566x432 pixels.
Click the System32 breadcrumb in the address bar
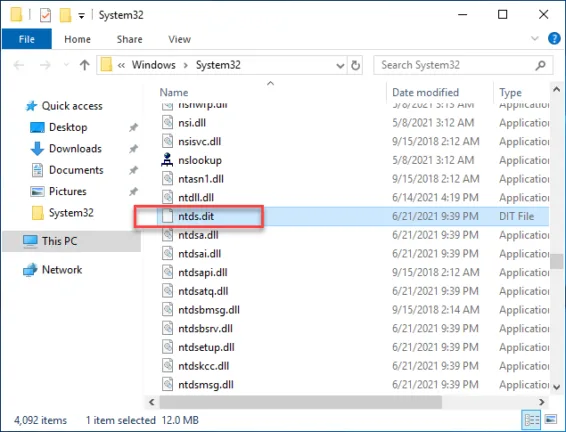click(218, 65)
